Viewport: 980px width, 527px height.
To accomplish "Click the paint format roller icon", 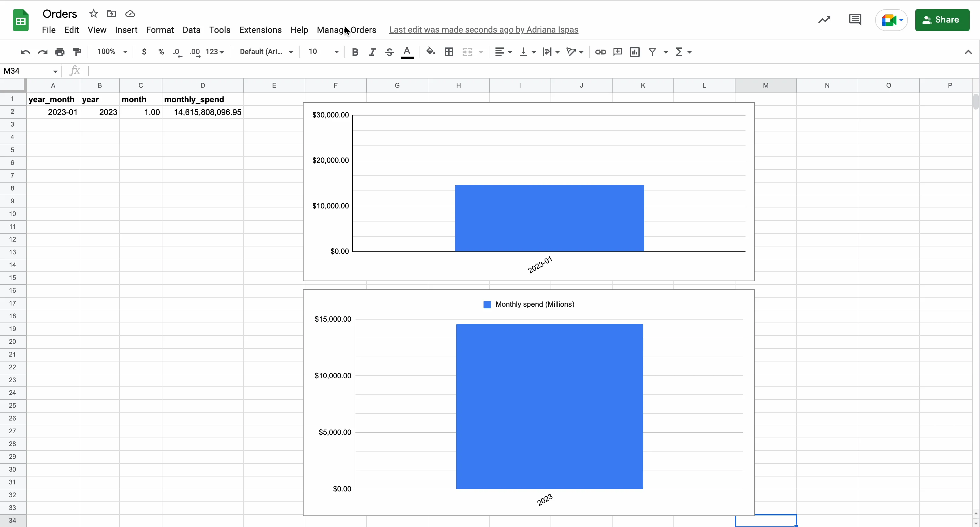I will click(77, 52).
